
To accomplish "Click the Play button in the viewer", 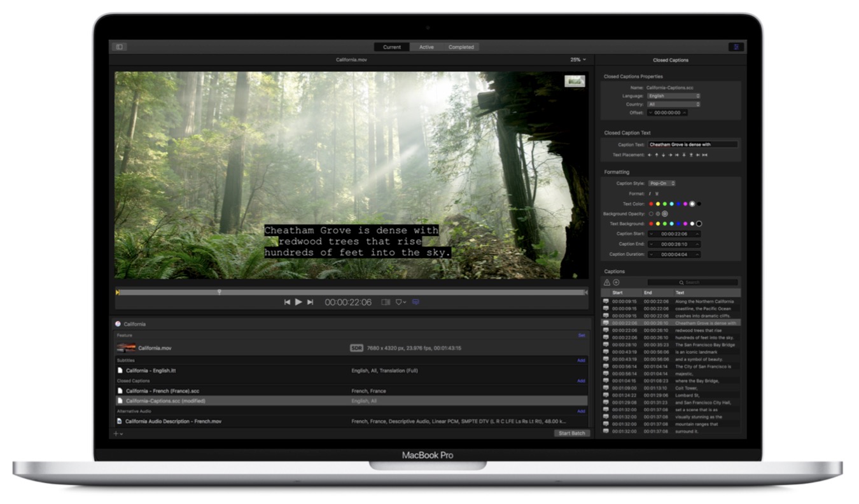I will 298,302.
